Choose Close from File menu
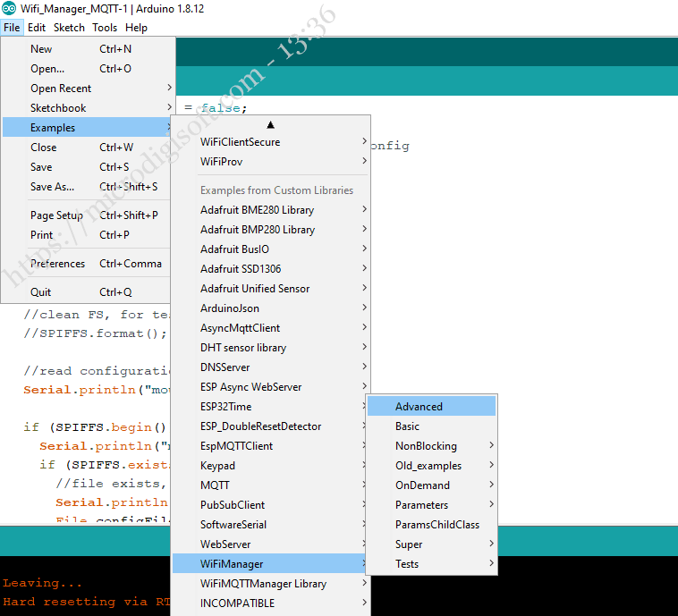The height and width of the screenshot is (616, 678). 87,148
